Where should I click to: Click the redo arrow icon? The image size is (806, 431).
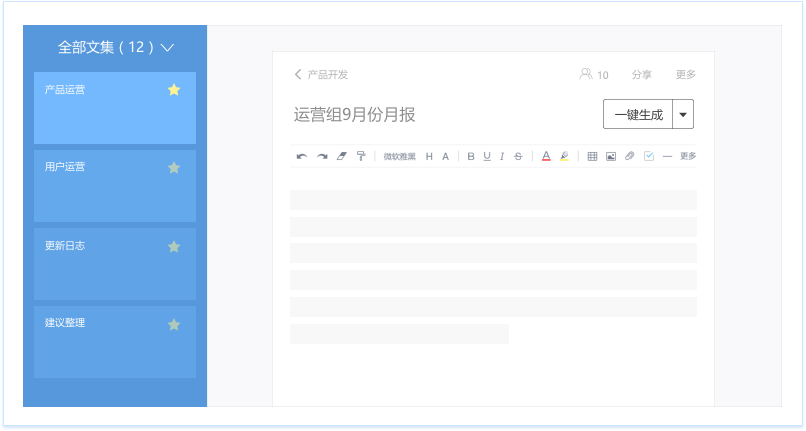tap(322, 156)
